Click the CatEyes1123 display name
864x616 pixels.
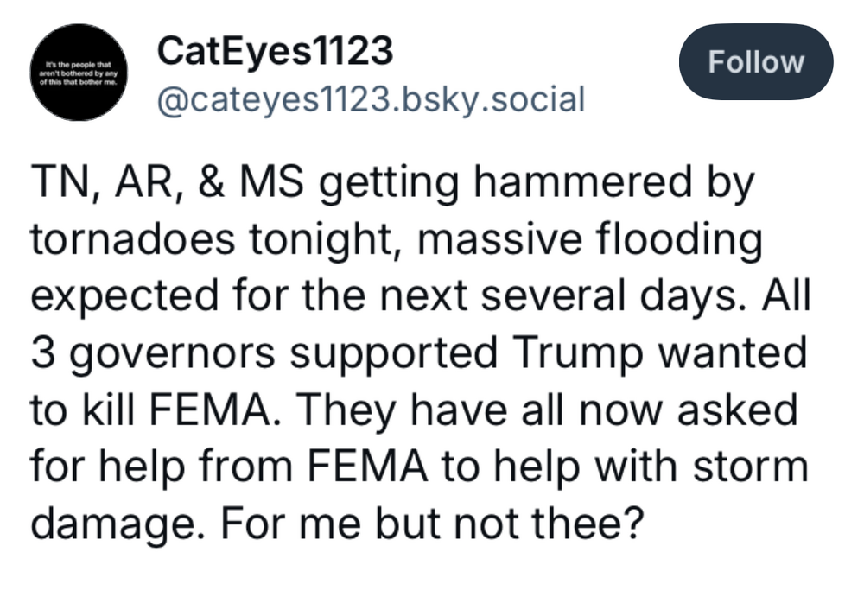pos(275,53)
